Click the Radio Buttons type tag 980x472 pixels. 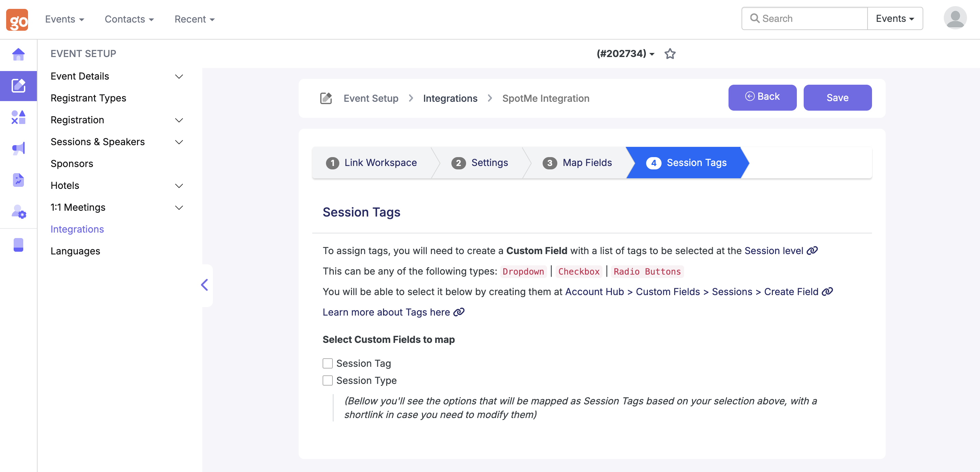pyautogui.click(x=647, y=272)
